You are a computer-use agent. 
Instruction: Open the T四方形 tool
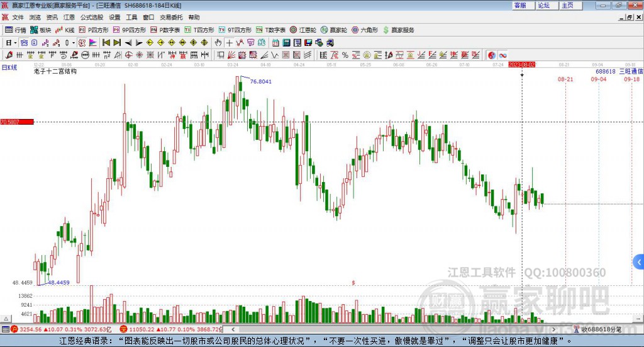pos(199,30)
